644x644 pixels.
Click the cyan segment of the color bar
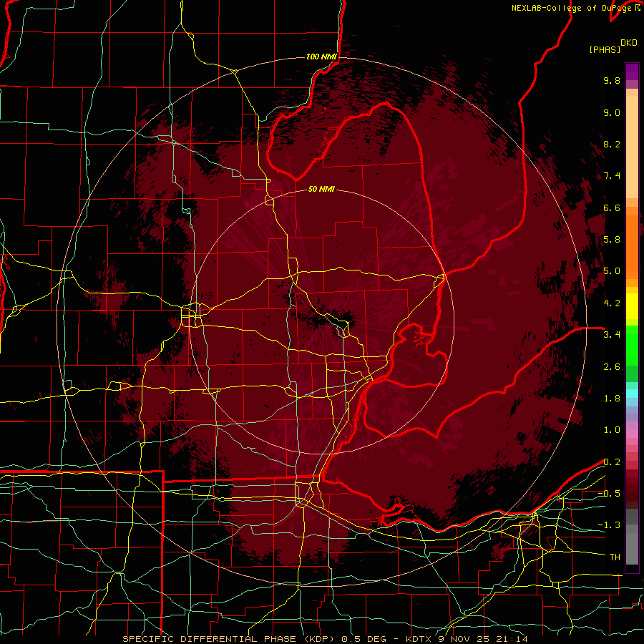632,394
